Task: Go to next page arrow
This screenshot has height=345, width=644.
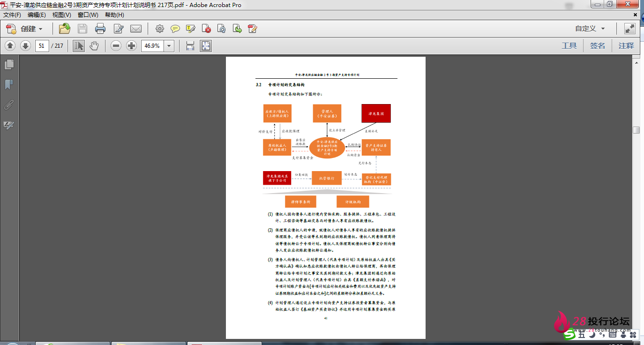Action: 25,46
